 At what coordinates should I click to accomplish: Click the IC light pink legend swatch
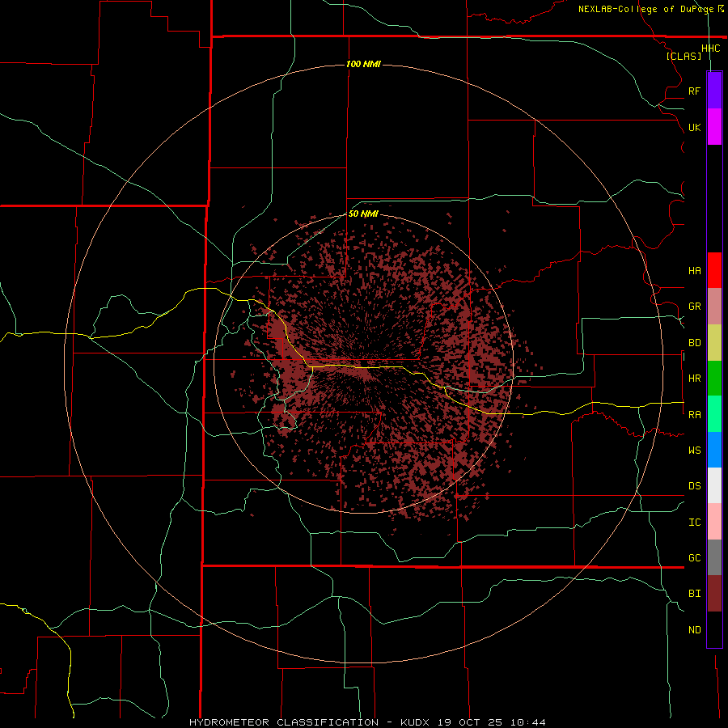click(x=714, y=522)
